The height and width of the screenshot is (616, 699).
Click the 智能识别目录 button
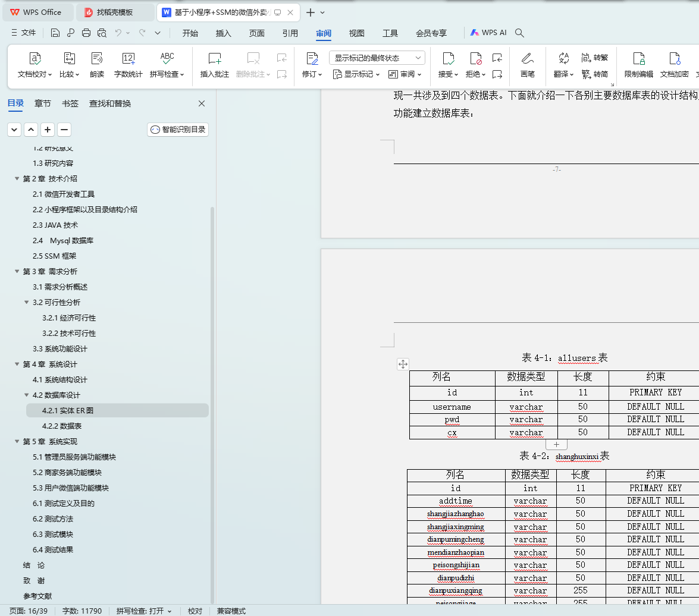coord(178,130)
